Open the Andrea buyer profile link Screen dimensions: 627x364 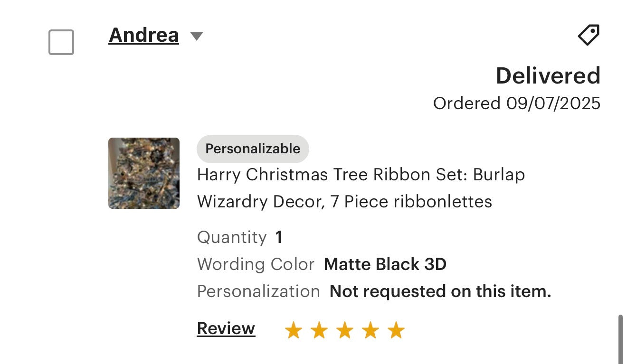pos(143,35)
